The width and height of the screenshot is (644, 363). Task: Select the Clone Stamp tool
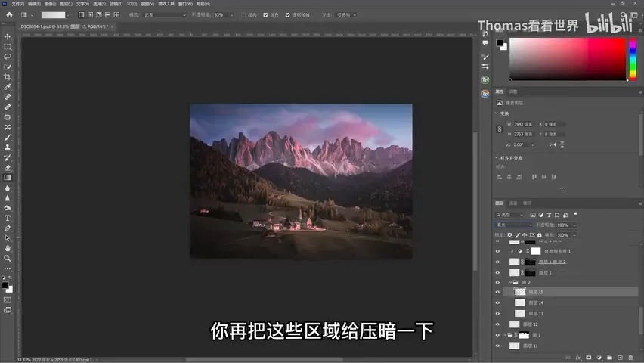pyautogui.click(x=8, y=147)
